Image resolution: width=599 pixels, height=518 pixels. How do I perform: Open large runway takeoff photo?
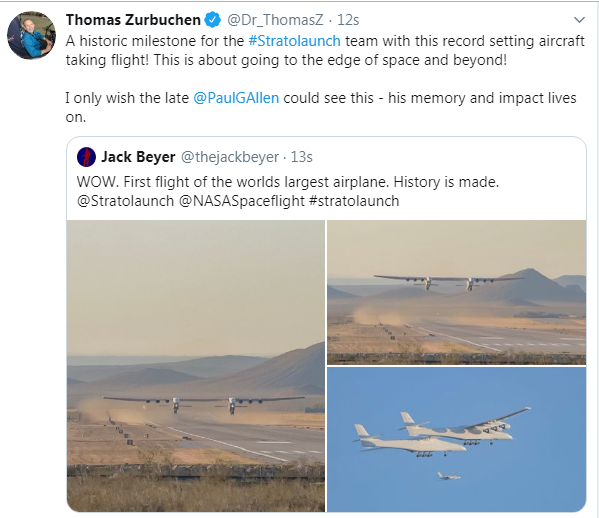196,366
